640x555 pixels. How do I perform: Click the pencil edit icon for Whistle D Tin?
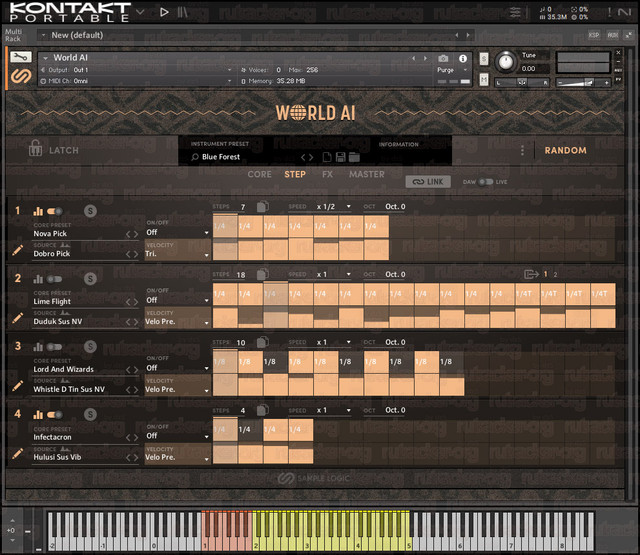[x=18, y=386]
